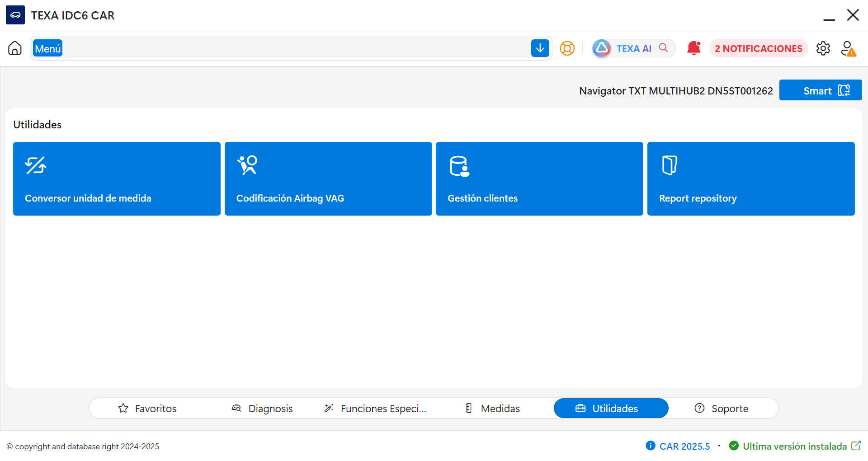Click the TEXA AI magnifier icon
This screenshot has height=461, width=868.
tap(664, 47)
